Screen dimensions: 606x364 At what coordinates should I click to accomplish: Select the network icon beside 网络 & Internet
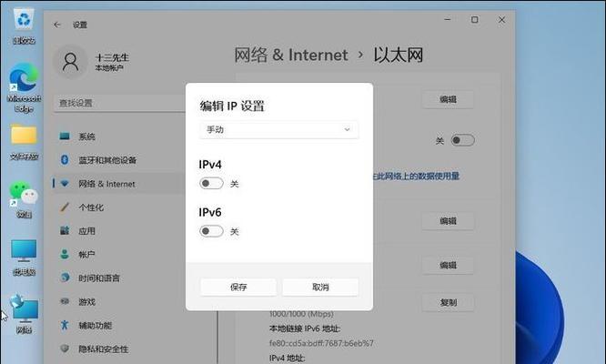pyautogui.click(x=65, y=184)
